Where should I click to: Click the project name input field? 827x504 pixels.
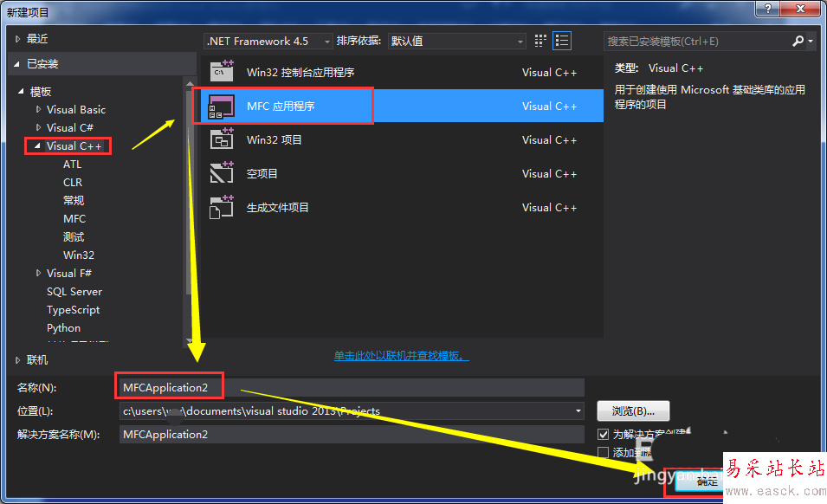coord(352,387)
